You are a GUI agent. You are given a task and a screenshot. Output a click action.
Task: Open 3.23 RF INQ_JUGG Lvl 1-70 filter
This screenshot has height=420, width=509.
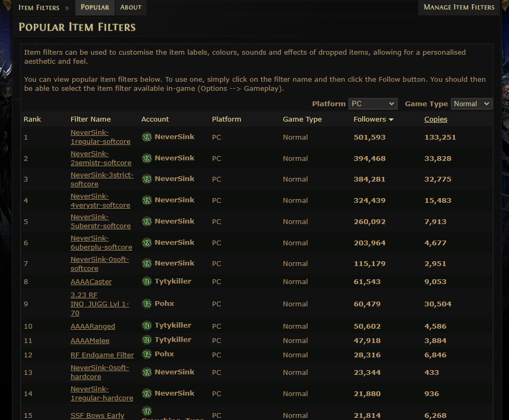tap(99, 304)
